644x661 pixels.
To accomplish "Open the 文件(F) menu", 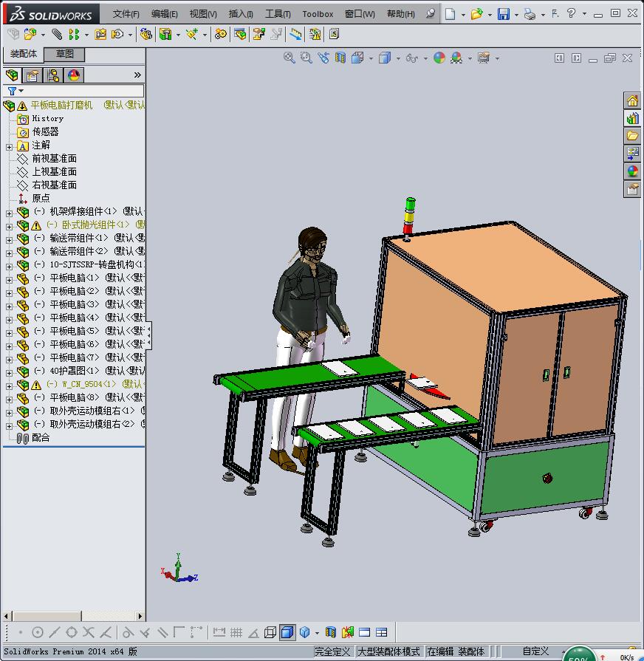I will click(x=126, y=14).
